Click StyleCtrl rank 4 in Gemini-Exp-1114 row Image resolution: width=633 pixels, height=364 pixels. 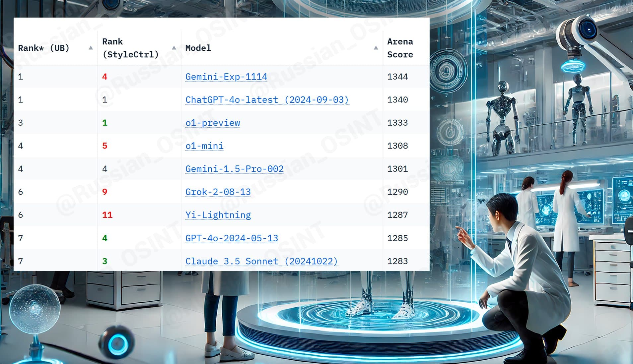(105, 77)
